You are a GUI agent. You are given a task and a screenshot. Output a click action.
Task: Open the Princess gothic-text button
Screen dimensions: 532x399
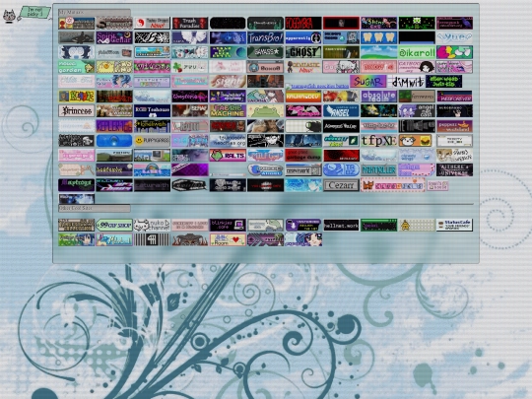click(76, 111)
